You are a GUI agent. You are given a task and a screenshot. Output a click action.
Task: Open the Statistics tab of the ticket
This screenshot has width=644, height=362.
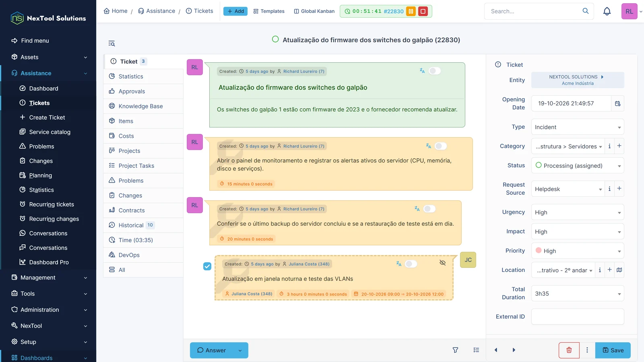point(143,76)
